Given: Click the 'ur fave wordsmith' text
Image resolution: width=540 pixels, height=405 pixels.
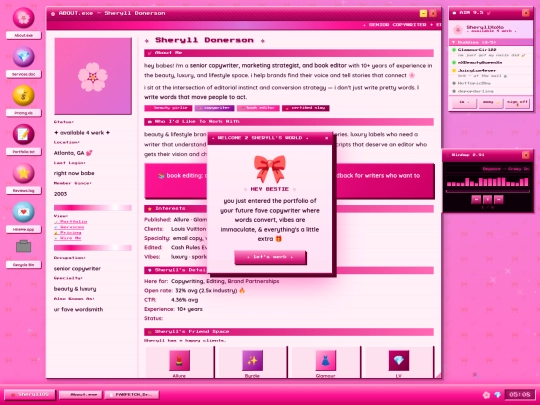Looking at the screenshot, I should (x=79, y=309).
